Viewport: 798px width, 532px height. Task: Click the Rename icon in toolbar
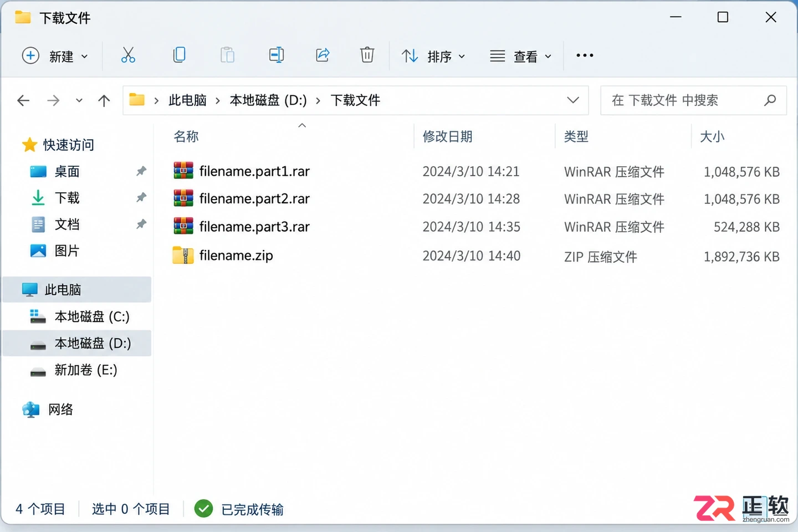(276, 55)
